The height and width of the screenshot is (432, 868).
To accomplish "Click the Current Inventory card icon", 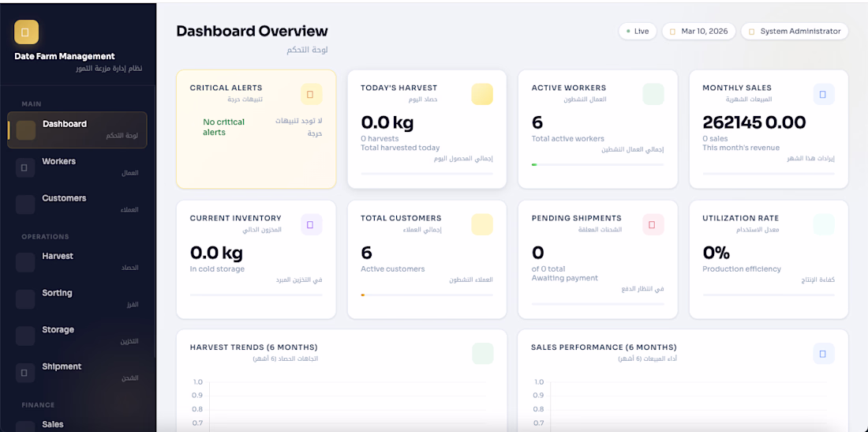I will [311, 224].
